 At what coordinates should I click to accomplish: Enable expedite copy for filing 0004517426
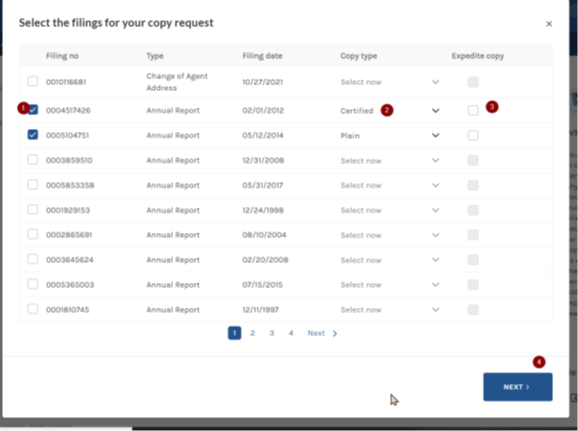tap(473, 110)
